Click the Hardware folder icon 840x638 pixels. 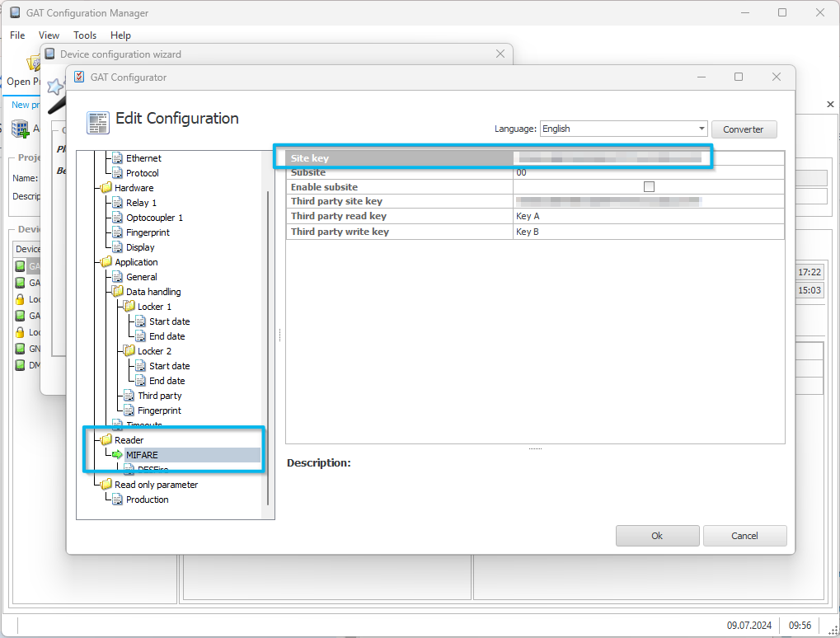(106, 187)
